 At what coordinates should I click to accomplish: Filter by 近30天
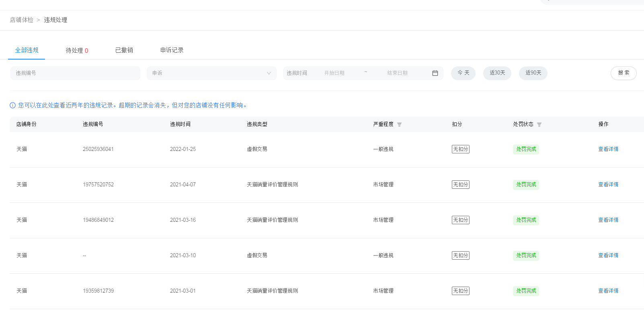pos(497,73)
